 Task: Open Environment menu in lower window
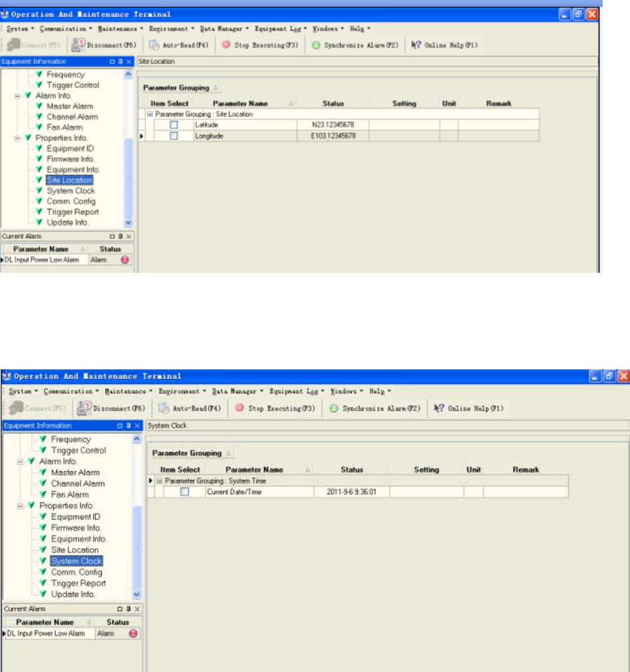point(182,391)
